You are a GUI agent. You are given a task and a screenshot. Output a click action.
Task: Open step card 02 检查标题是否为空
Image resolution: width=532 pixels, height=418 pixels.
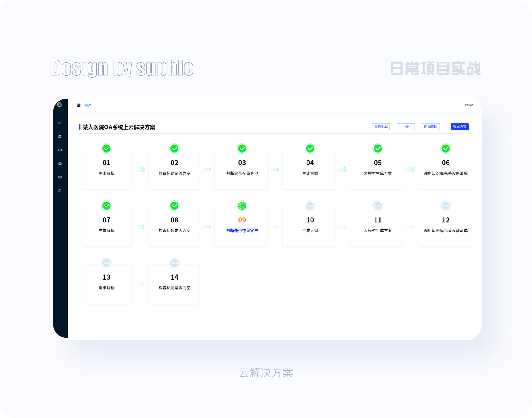[x=174, y=169]
